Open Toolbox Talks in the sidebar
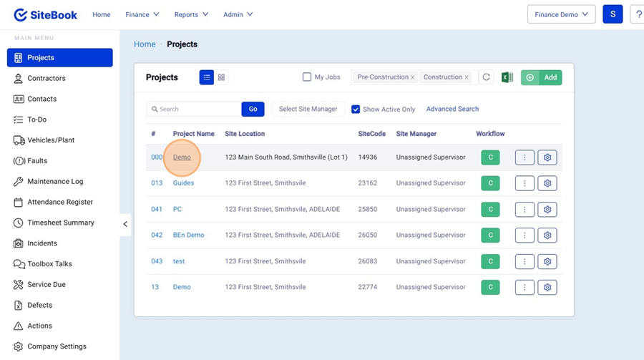This screenshot has height=360, width=644. pos(49,264)
